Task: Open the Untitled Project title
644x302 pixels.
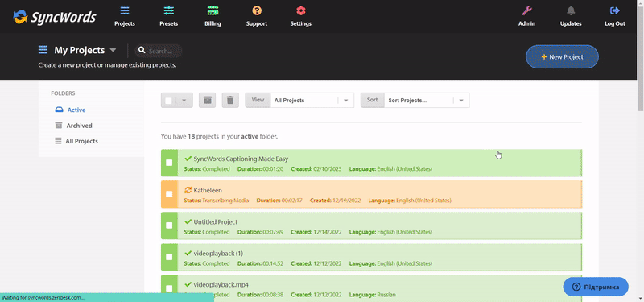Action: [x=215, y=222]
